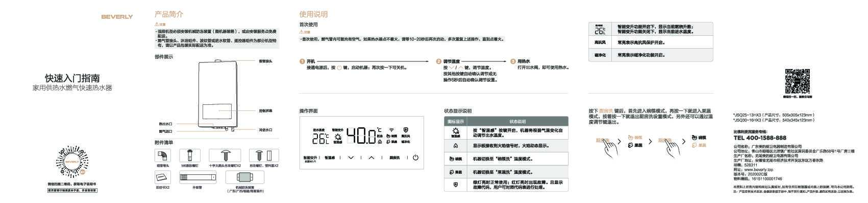The height and width of the screenshot is (203, 868).
Task: Click the 烟管接头 label on the diagram
Action: coord(265,61)
